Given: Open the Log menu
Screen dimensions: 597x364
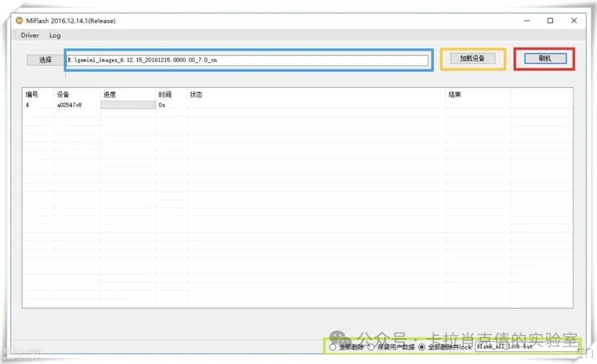Looking at the screenshot, I should point(55,35).
